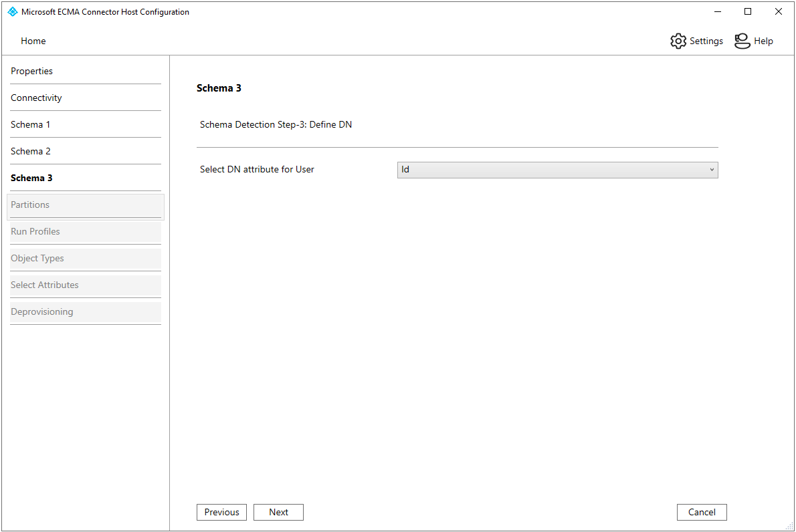Screen dimensions: 796x532
Task: Go to the Properties page
Action: 31,71
